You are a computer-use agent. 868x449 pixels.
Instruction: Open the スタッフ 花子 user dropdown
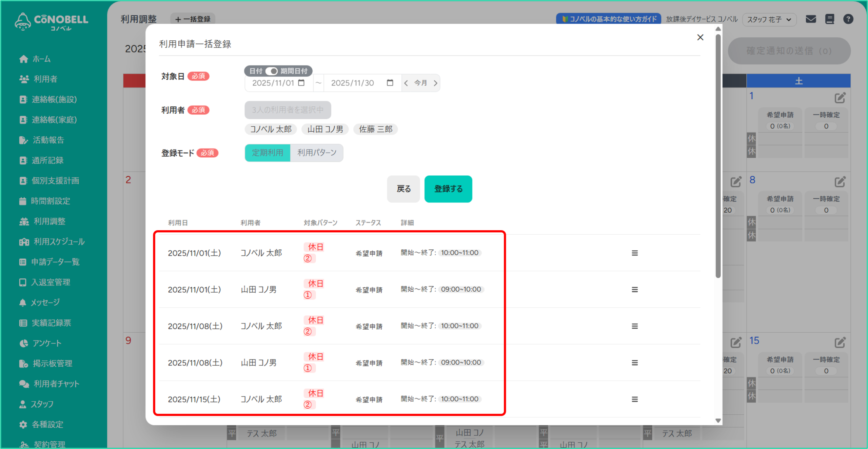(769, 19)
